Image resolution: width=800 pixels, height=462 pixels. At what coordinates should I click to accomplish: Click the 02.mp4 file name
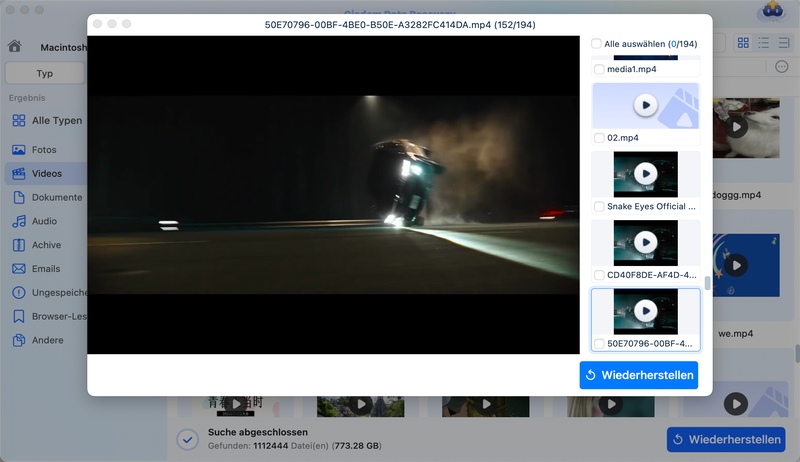pyautogui.click(x=622, y=138)
